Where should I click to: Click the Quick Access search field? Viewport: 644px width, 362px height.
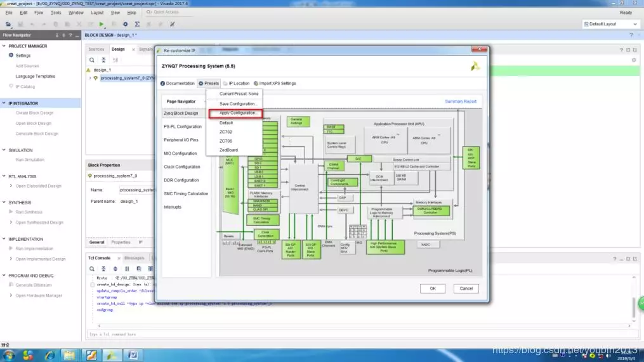click(168, 12)
